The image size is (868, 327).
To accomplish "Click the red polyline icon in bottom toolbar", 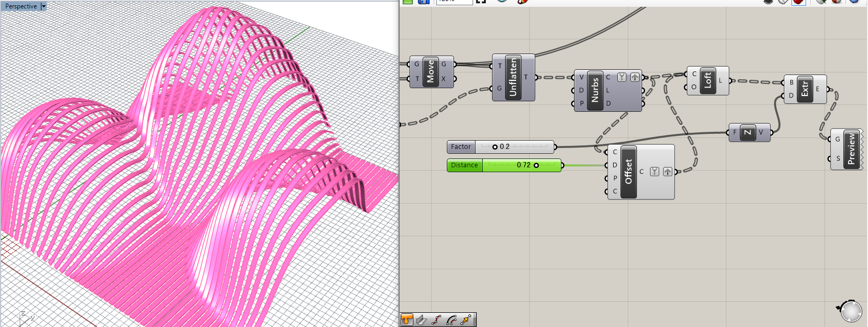I will 436,320.
